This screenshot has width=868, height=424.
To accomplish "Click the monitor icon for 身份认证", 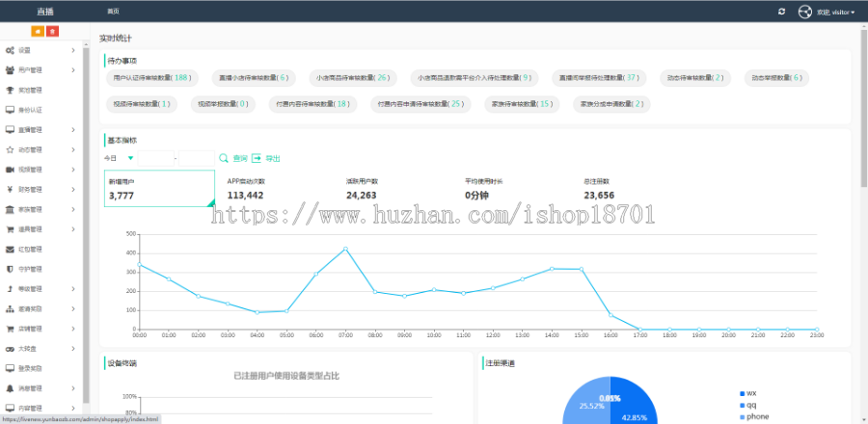I will coord(10,110).
